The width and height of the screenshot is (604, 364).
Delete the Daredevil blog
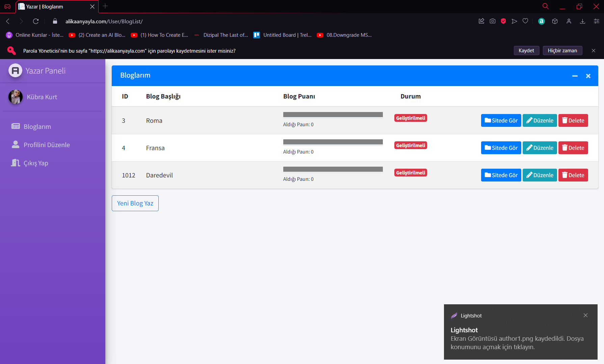coord(573,175)
